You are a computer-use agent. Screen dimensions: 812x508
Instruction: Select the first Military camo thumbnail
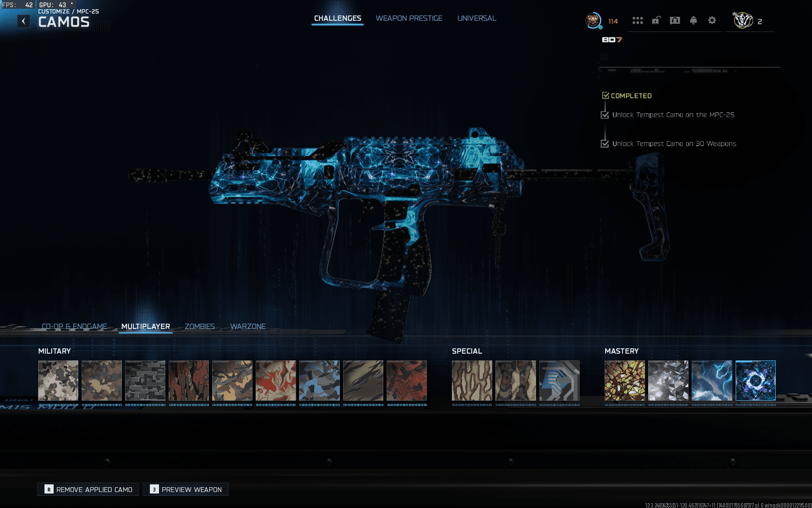click(x=58, y=381)
